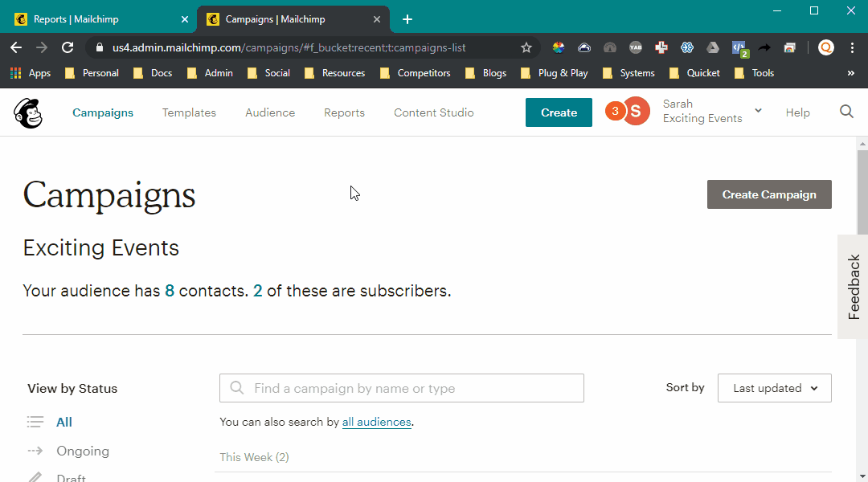The height and width of the screenshot is (482, 868).
Task: Open the Help link in the header
Action: tap(798, 112)
